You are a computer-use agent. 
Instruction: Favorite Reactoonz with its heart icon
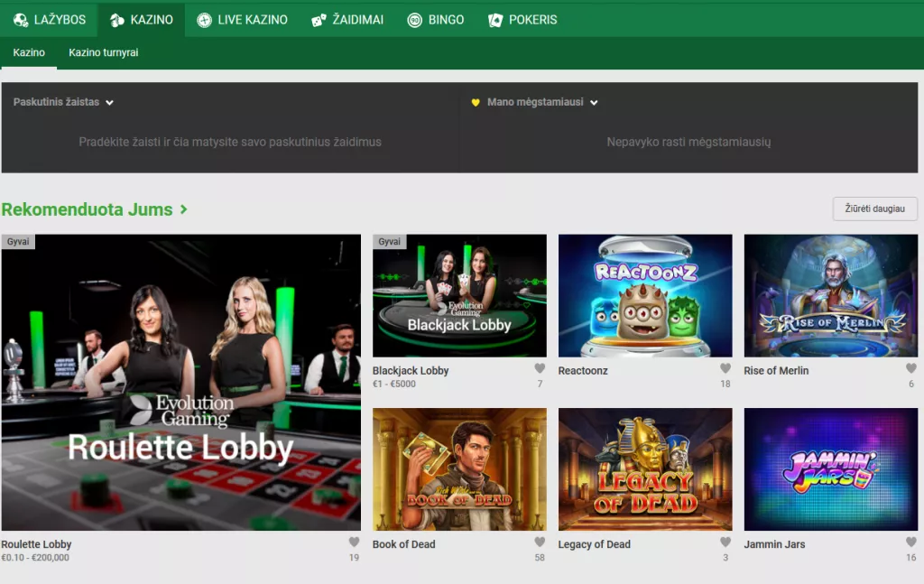pyautogui.click(x=725, y=366)
